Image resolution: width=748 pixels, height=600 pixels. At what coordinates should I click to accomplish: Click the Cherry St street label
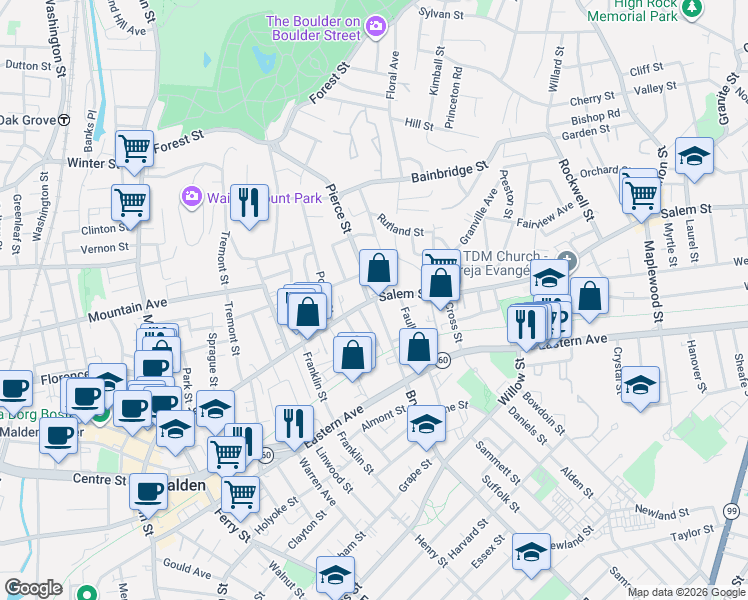[x=592, y=99]
